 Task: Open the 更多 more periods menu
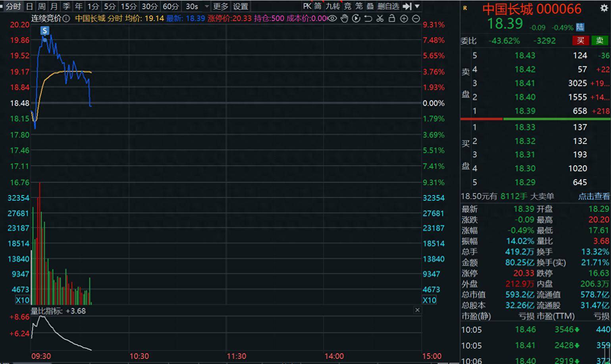[x=220, y=6]
